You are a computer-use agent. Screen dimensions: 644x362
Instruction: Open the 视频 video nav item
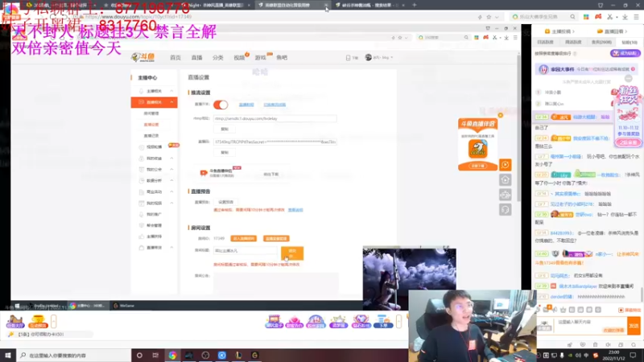[239, 57]
